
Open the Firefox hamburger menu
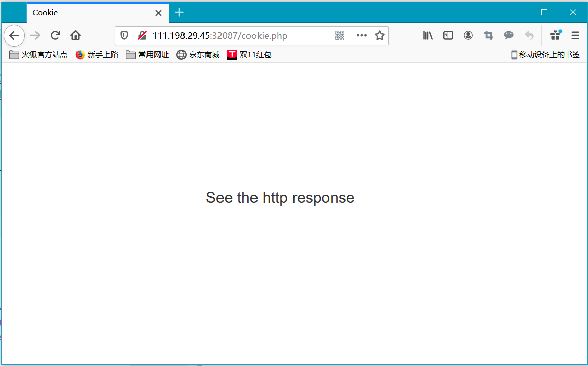coord(575,35)
